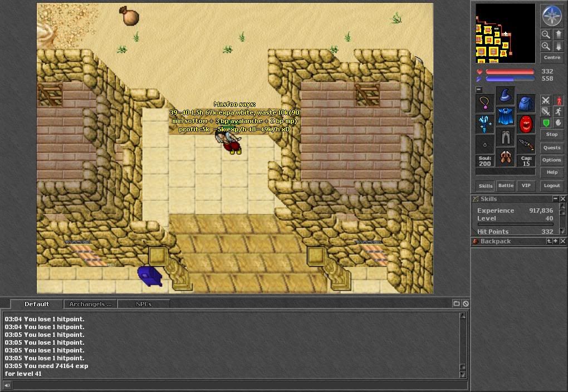Click the Logout button
The height and width of the screenshot is (392, 568).
552,185
